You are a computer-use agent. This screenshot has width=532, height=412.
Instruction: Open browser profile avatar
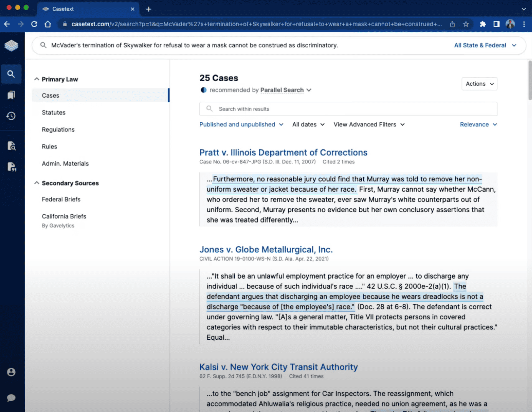click(510, 24)
